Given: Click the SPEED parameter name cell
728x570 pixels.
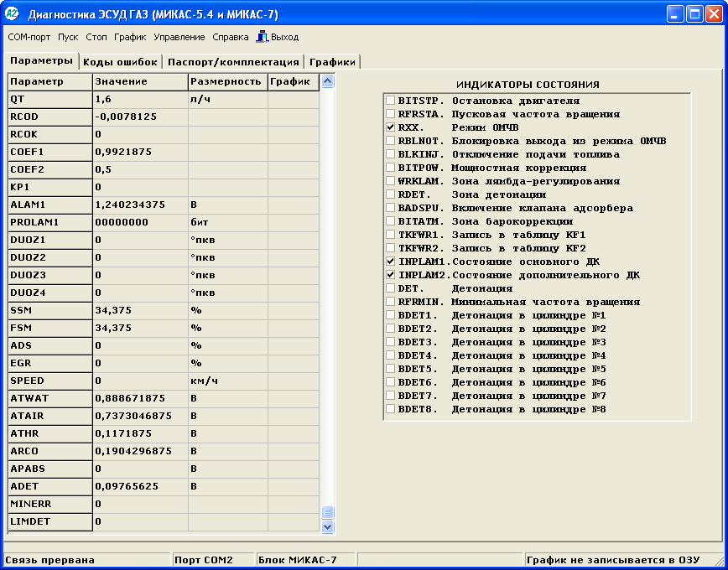Looking at the screenshot, I should (x=50, y=381).
